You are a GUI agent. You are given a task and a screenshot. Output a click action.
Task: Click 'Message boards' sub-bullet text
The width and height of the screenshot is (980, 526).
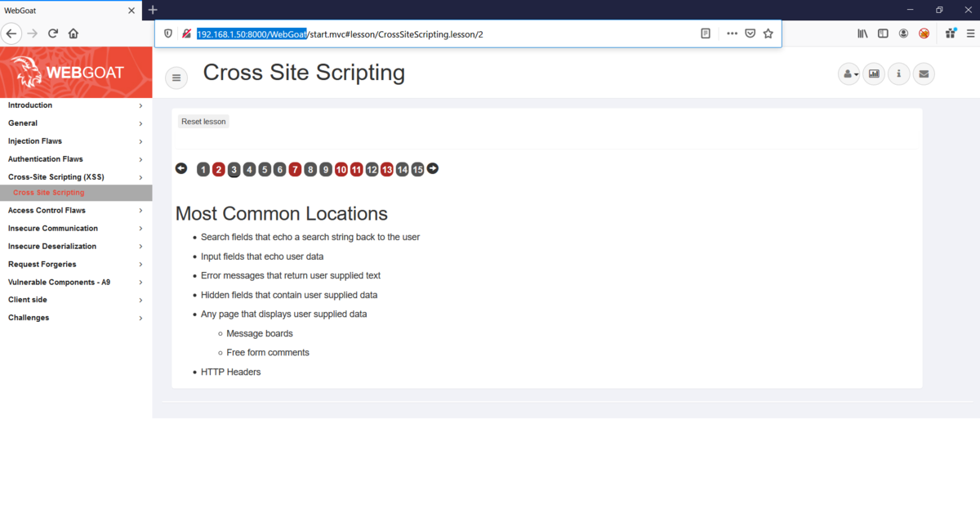[260, 333]
